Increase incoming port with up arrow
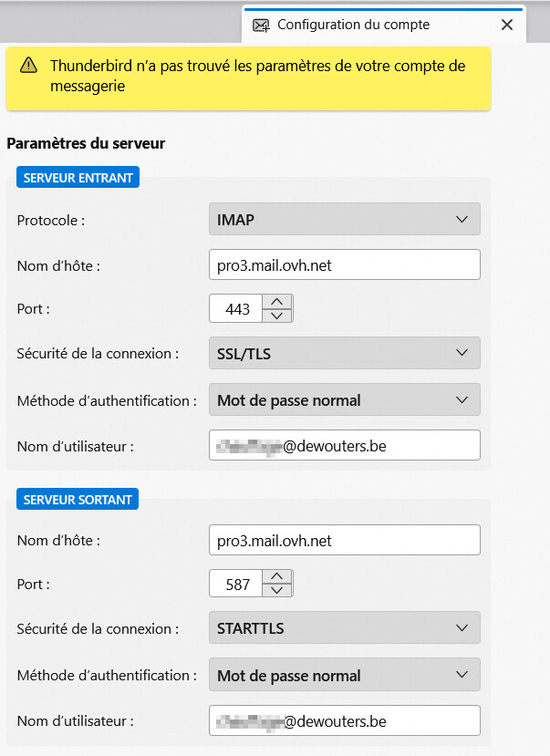 276,301
